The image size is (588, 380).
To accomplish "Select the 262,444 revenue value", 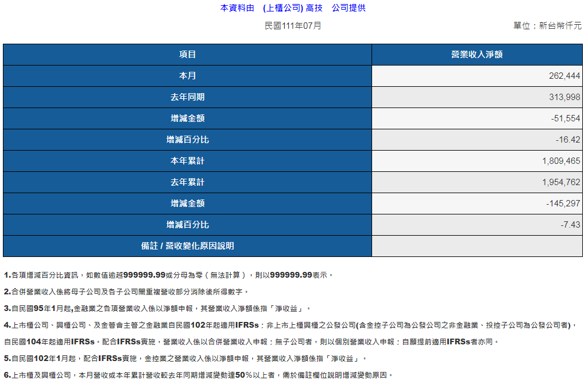I will (x=564, y=76).
